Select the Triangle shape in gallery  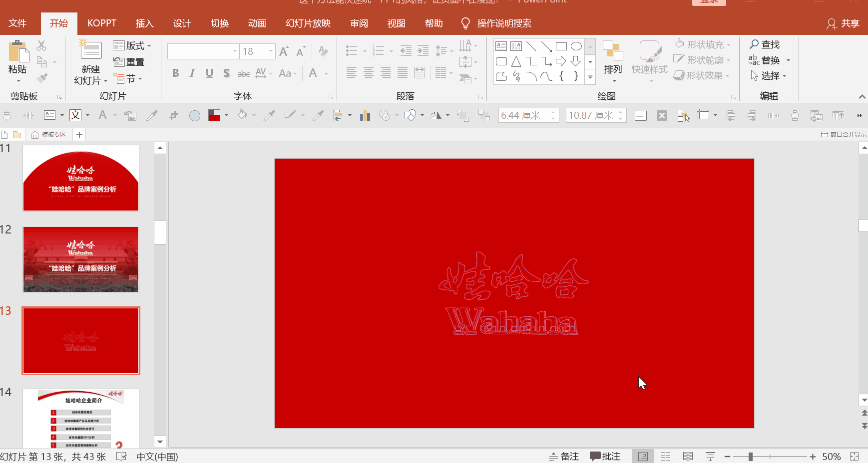pos(516,61)
